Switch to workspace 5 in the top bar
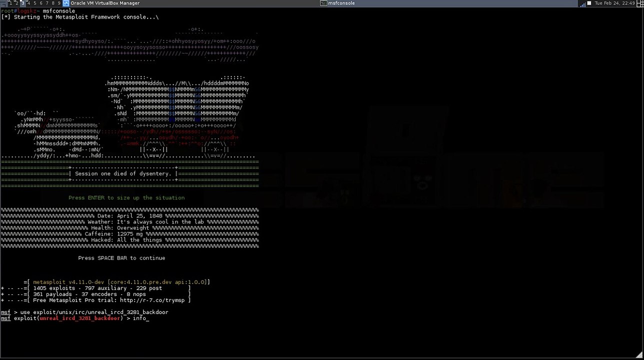The width and height of the screenshot is (644, 360). click(x=35, y=3)
